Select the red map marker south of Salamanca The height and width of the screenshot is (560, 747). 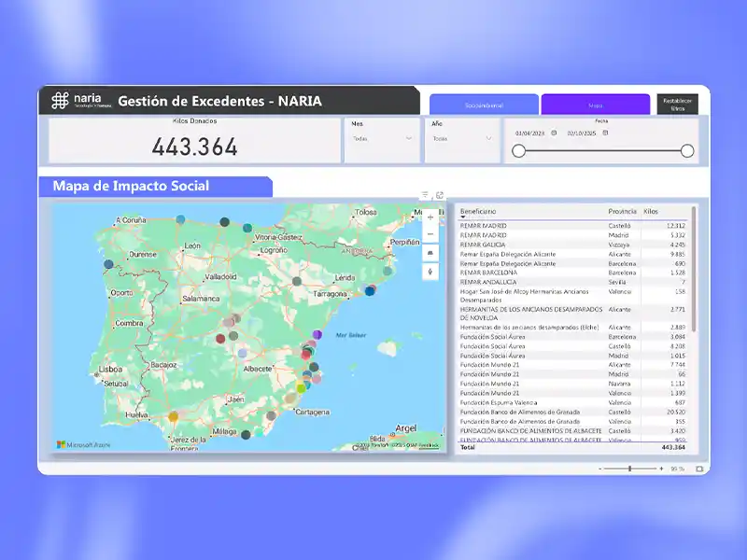tap(220, 339)
